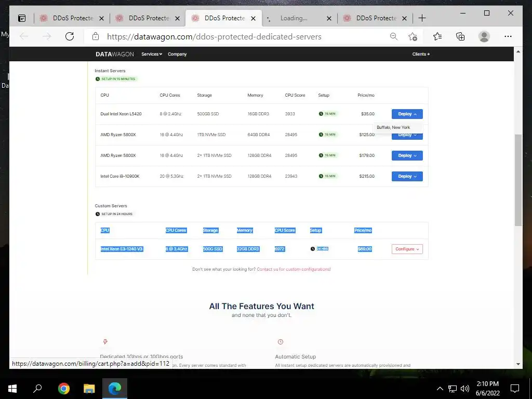The height and width of the screenshot is (399, 532).
Task: Open the Edge Settings and more menu
Action: [508, 36]
